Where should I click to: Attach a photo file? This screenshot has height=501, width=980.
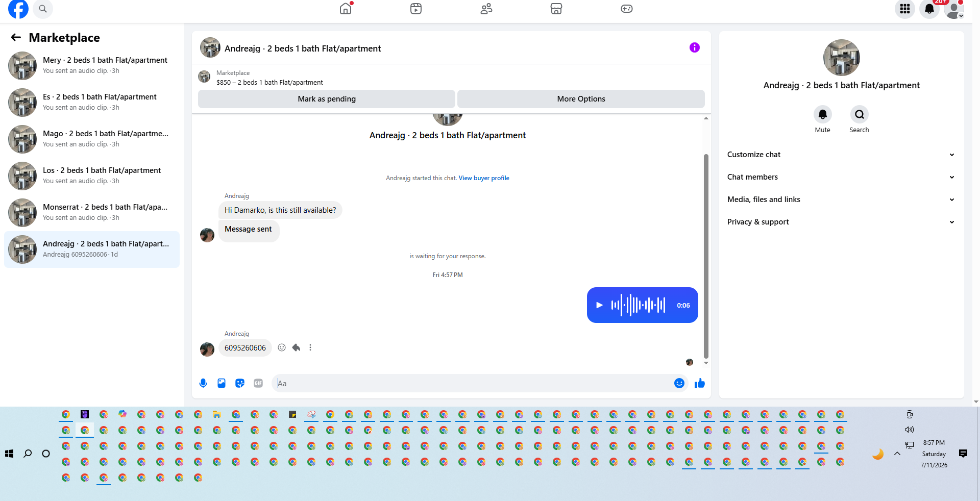pos(222,383)
